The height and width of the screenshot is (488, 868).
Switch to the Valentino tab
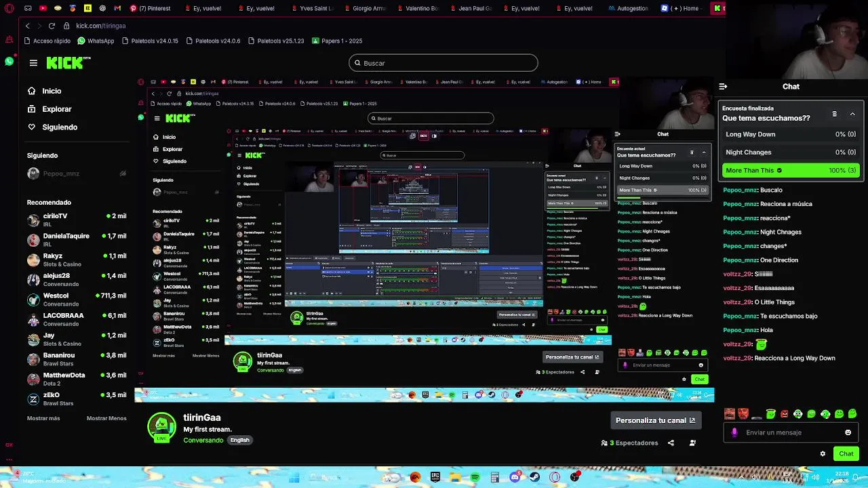coord(418,8)
